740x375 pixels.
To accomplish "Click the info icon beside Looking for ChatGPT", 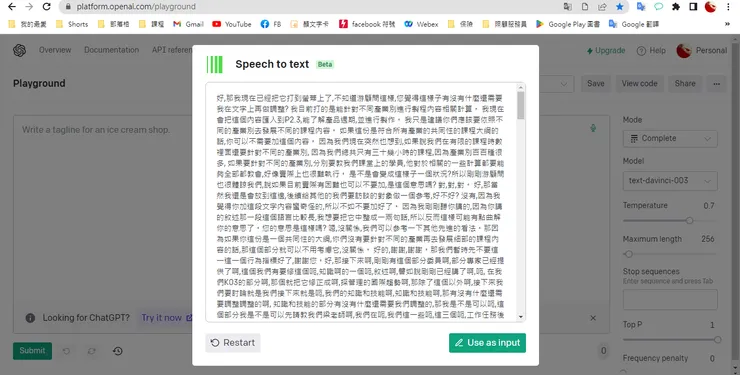I will point(30,318).
